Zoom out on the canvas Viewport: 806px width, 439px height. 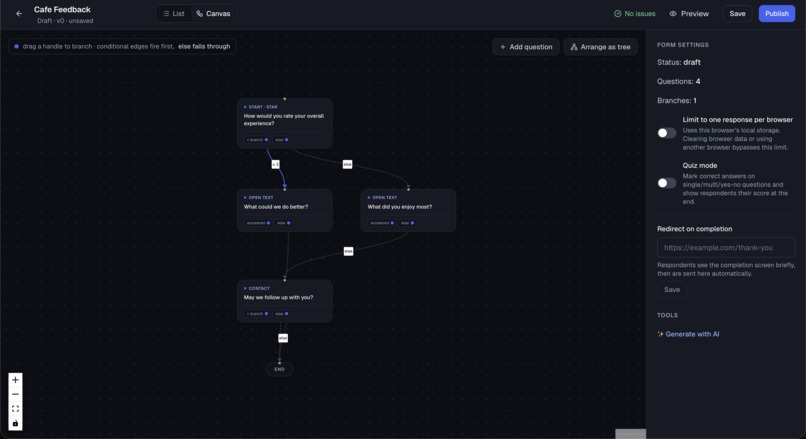(15, 394)
